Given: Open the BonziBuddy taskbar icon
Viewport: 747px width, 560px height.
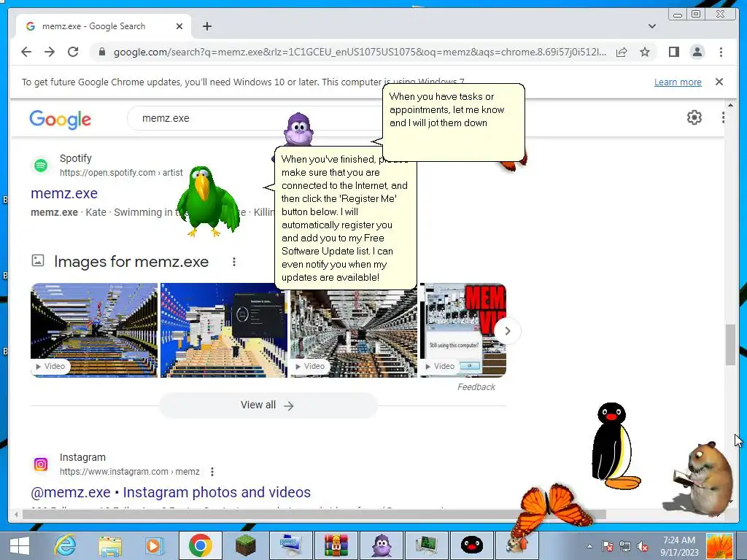Looking at the screenshot, I should [381, 545].
